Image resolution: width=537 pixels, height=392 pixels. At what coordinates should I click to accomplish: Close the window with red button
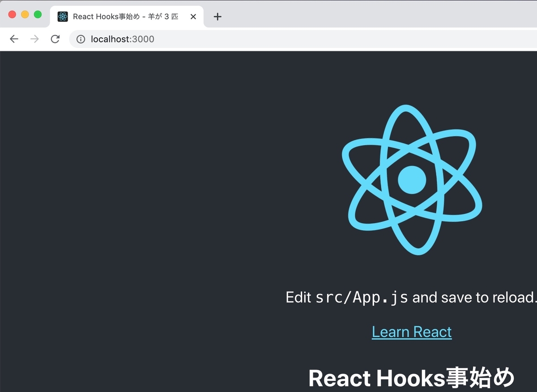point(12,14)
